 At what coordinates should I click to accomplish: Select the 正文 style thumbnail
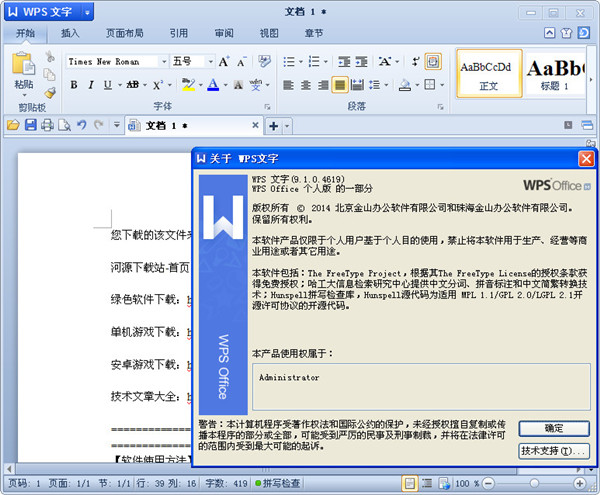click(489, 73)
